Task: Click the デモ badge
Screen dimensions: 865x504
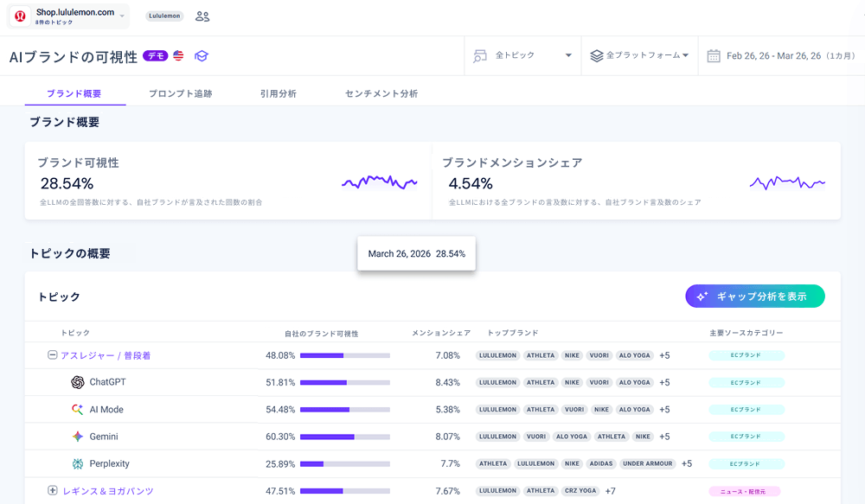Action: [156, 55]
